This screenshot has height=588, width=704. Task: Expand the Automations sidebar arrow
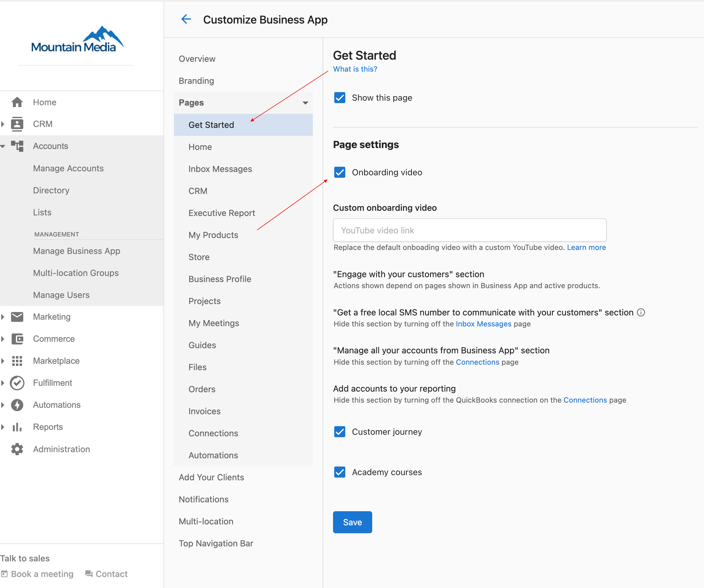pyautogui.click(x=3, y=405)
